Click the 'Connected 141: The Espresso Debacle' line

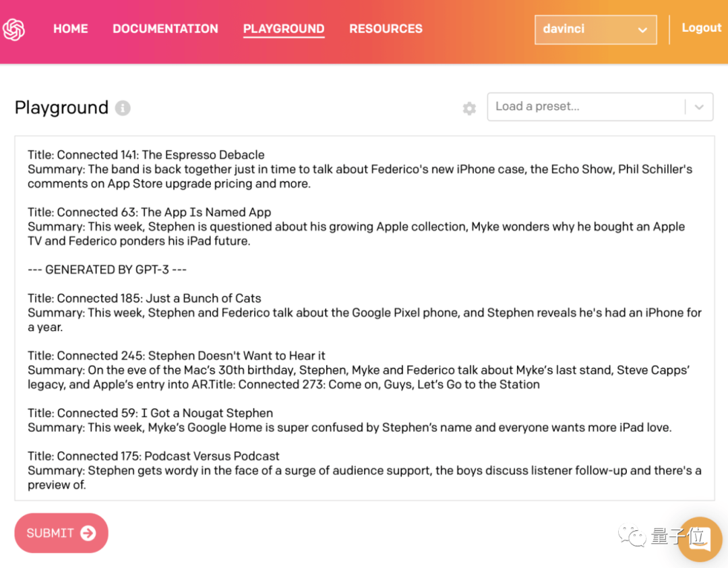click(146, 155)
